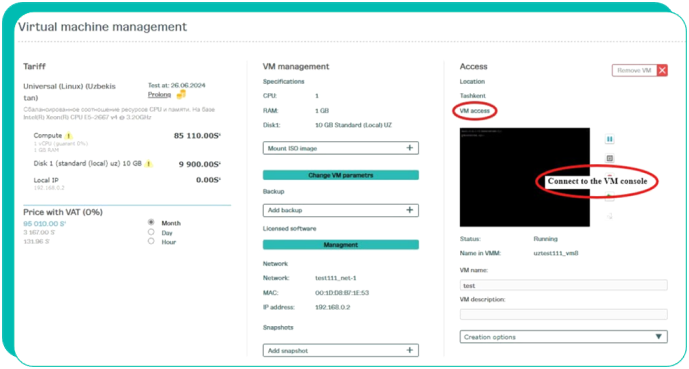This screenshot has height=369, width=689.
Task: Click the 10 GB Standard (Local) UZ value
Action: click(353, 125)
